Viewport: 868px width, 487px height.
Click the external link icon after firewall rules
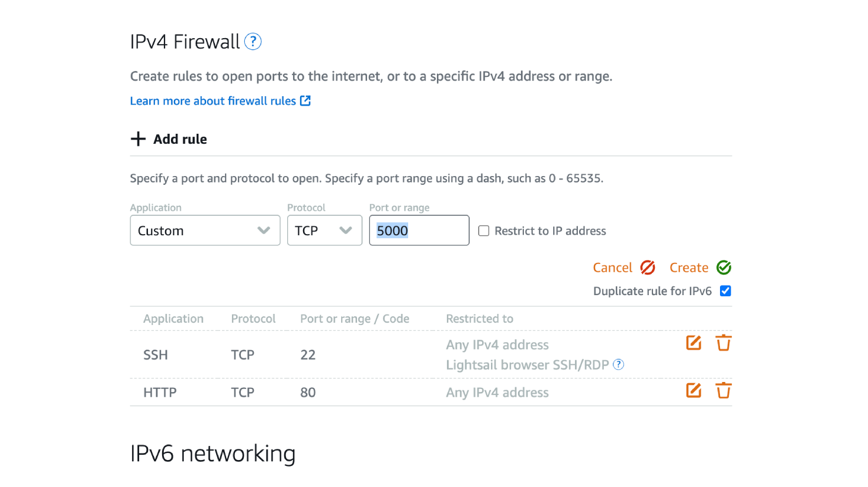tap(305, 101)
